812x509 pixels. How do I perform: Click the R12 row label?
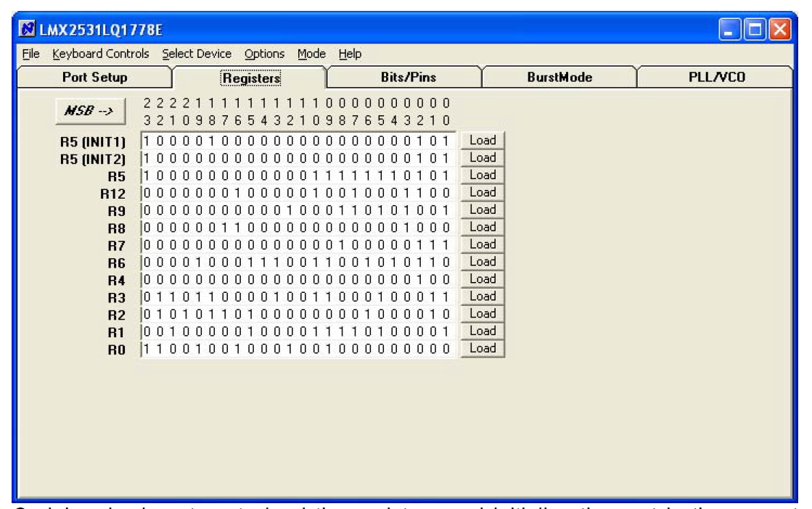point(113,194)
